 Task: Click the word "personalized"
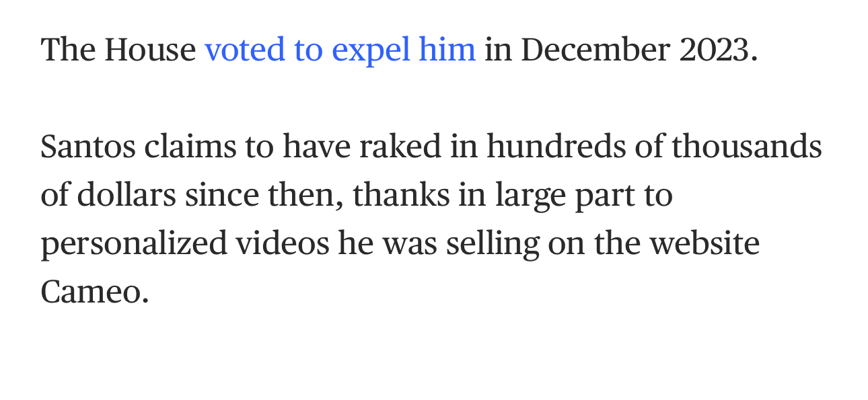(133, 243)
